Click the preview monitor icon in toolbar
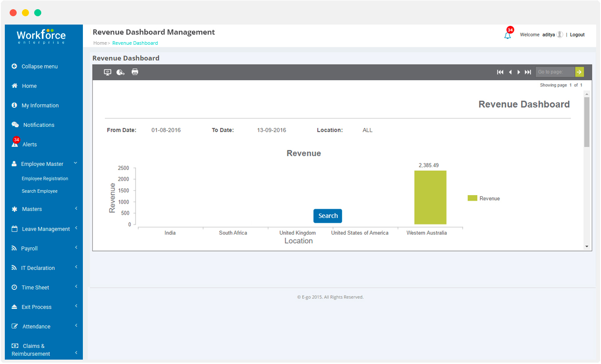 [x=107, y=72]
